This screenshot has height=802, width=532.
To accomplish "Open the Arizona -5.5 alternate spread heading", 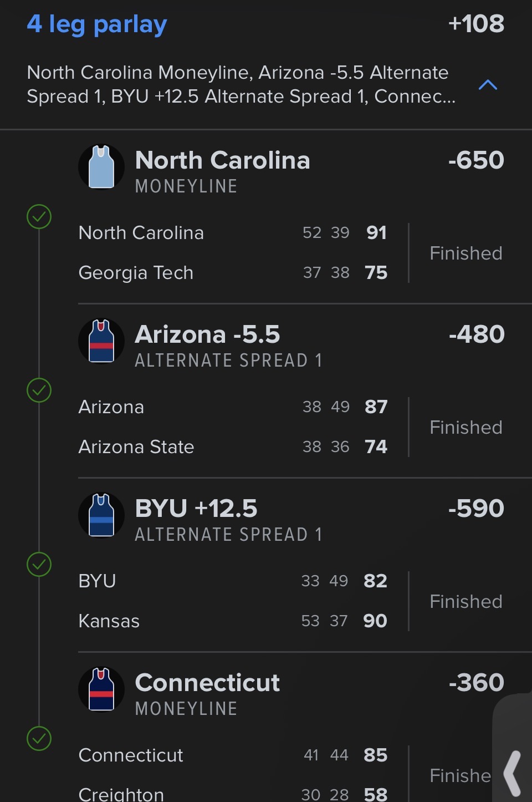I will (208, 334).
